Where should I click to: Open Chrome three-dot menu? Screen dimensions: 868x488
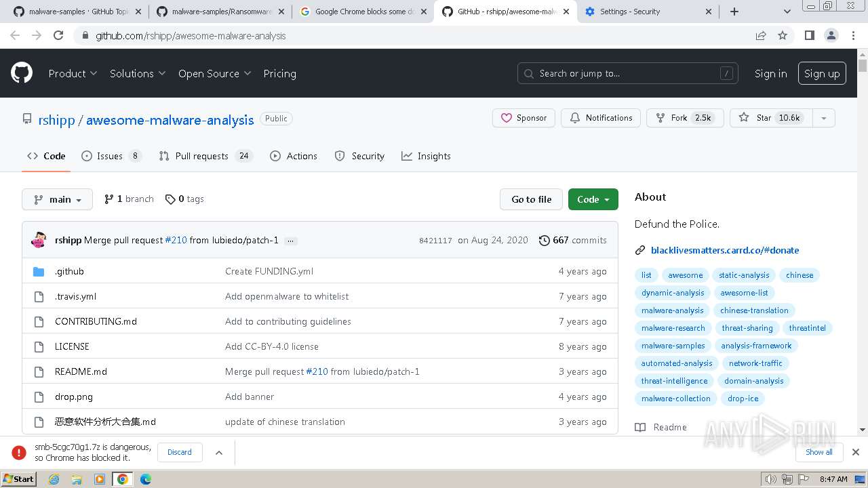pyautogui.click(x=852, y=36)
